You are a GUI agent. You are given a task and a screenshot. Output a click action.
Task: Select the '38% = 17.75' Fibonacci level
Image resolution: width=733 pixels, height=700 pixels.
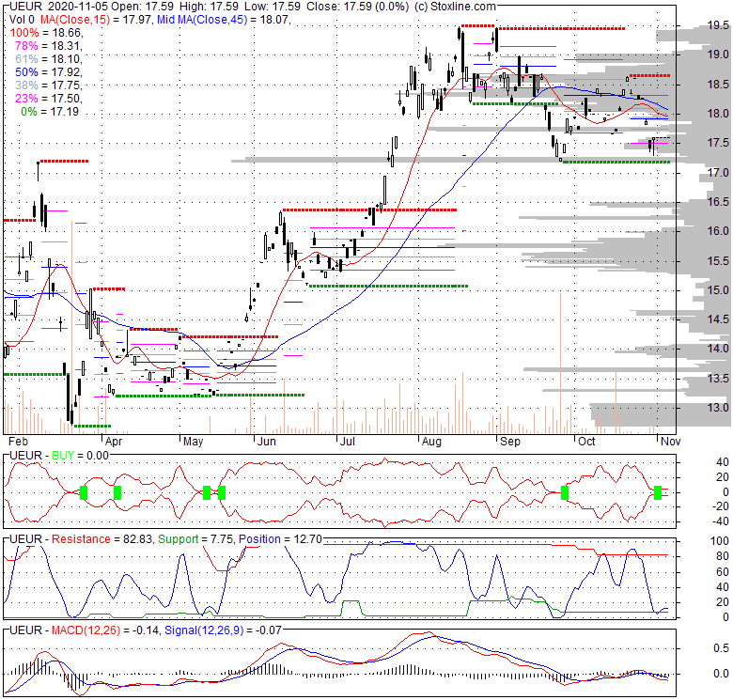coord(49,86)
